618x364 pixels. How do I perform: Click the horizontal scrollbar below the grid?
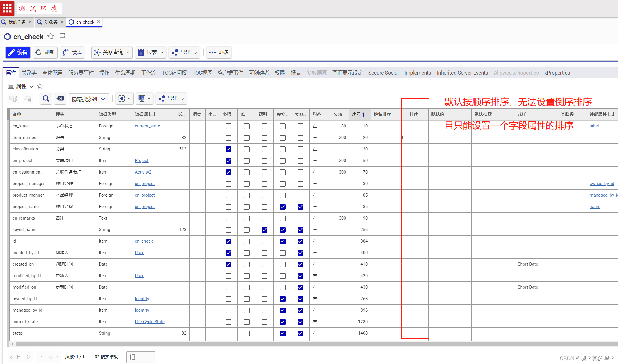(288, 344)
